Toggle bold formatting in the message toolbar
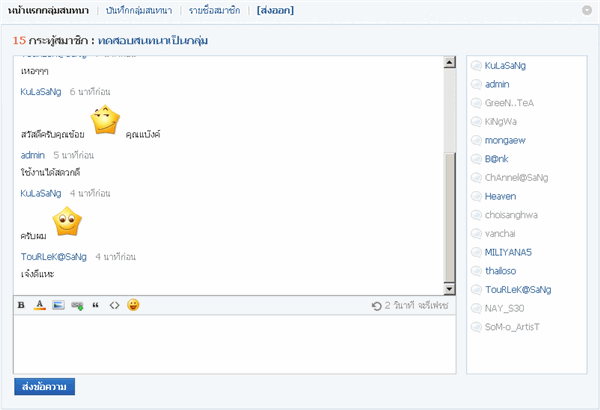The height and width of the screenshot is (410, 600). coord(21,305)
